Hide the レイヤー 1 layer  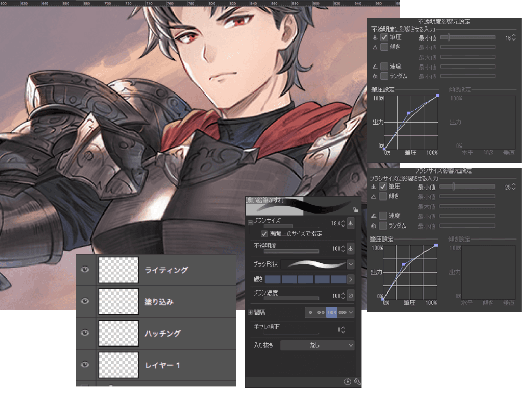click(85, 365)
